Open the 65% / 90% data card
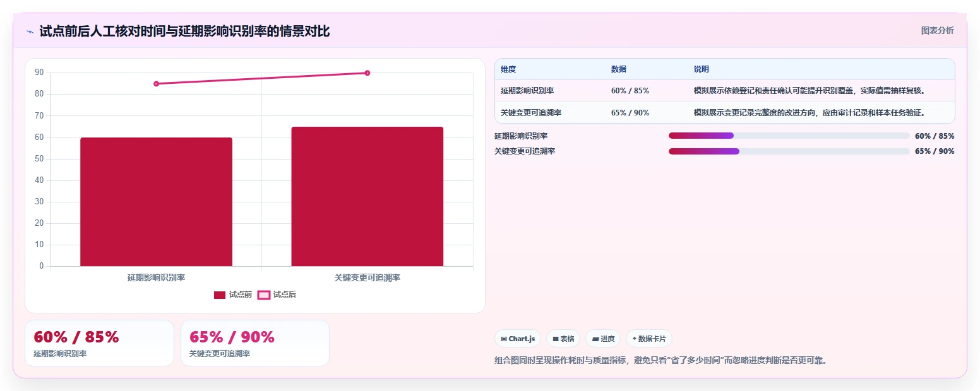This screenshot has width=980, height=391. coord(255,343)
